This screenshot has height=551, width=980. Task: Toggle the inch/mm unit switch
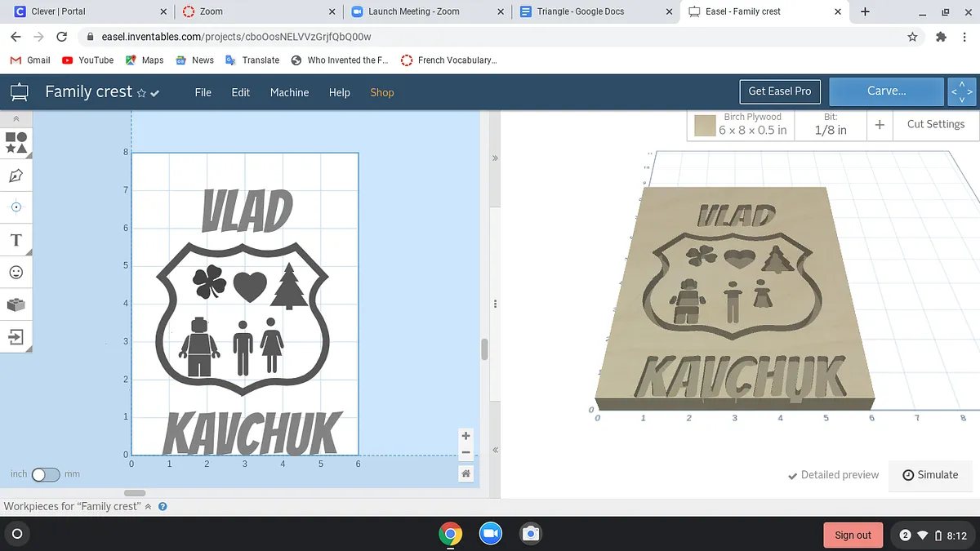coord(46,474)
